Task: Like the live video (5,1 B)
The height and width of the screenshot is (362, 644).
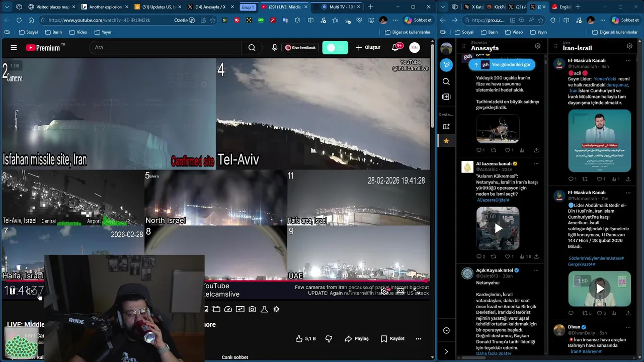Action: click(x=305, y=339)
